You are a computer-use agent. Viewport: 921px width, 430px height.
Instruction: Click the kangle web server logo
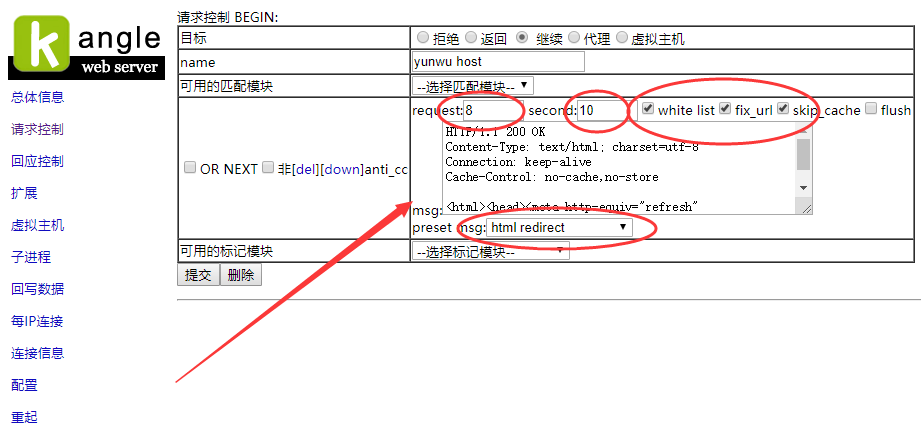click(x=84, y=47)
